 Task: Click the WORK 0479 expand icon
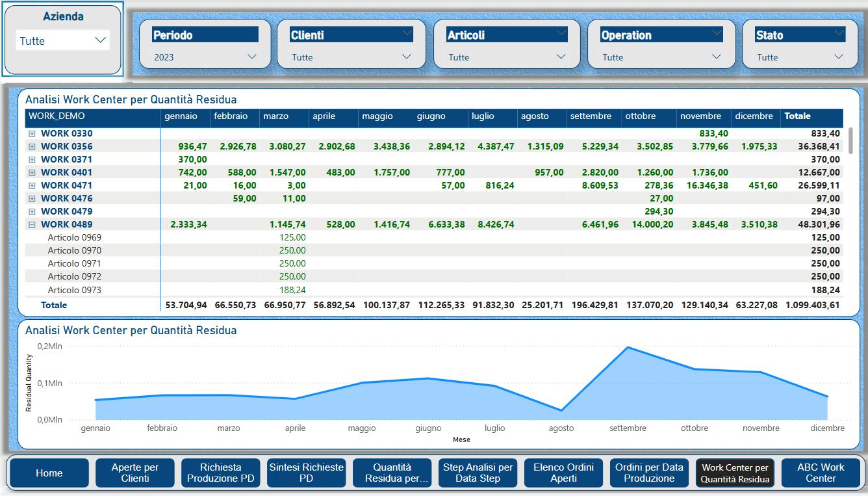[x=31, y=211]
